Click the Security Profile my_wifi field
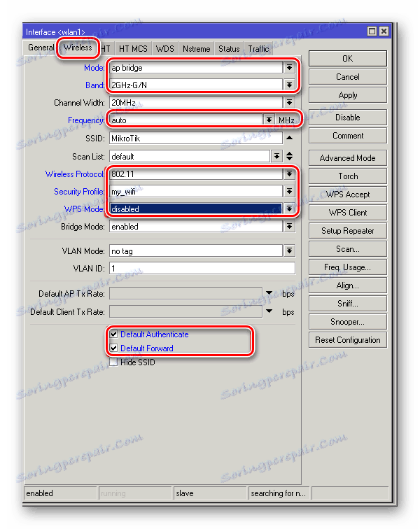The image size is (420, 529). tap(196, 192)
